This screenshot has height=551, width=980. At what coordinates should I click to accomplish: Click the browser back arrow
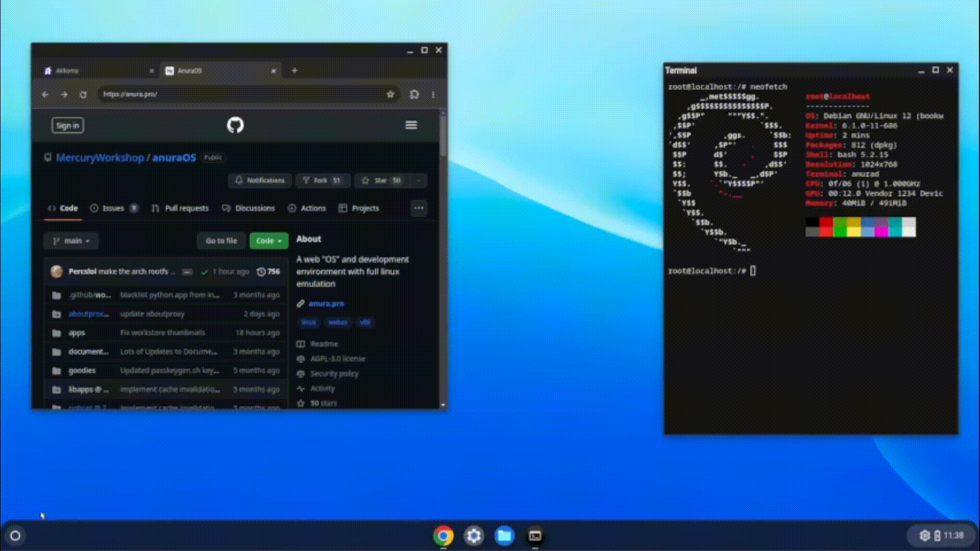[45, 94]
